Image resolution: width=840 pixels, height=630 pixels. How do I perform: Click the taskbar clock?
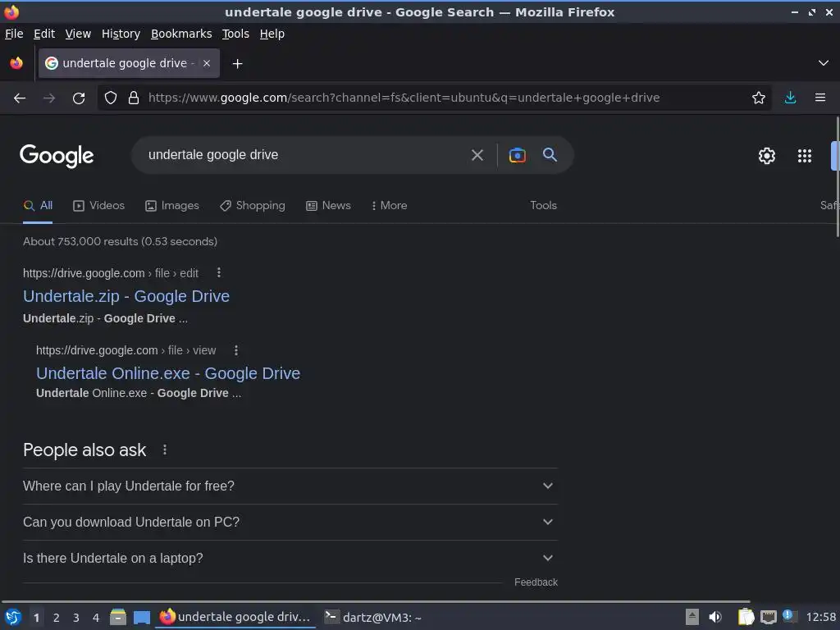click(821, 618)
